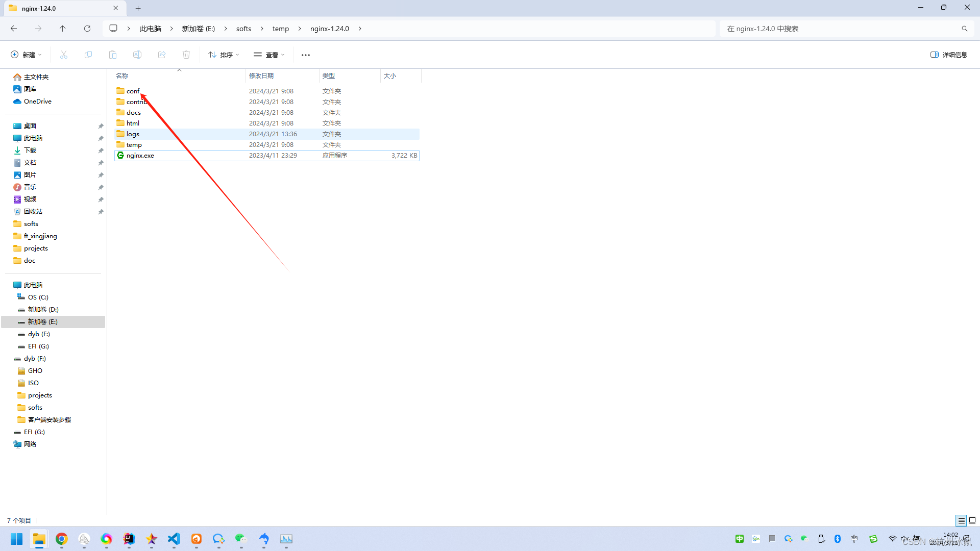The width and height of the screenshot is (980, 551).
Task: Click the See more ellipsis toolbar icon
Action: 305,55
